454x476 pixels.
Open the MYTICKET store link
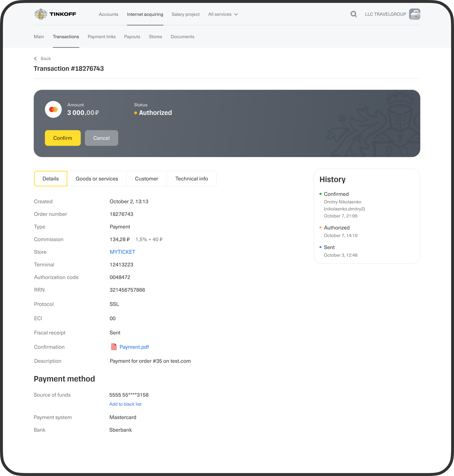click(x=122, y=252)
